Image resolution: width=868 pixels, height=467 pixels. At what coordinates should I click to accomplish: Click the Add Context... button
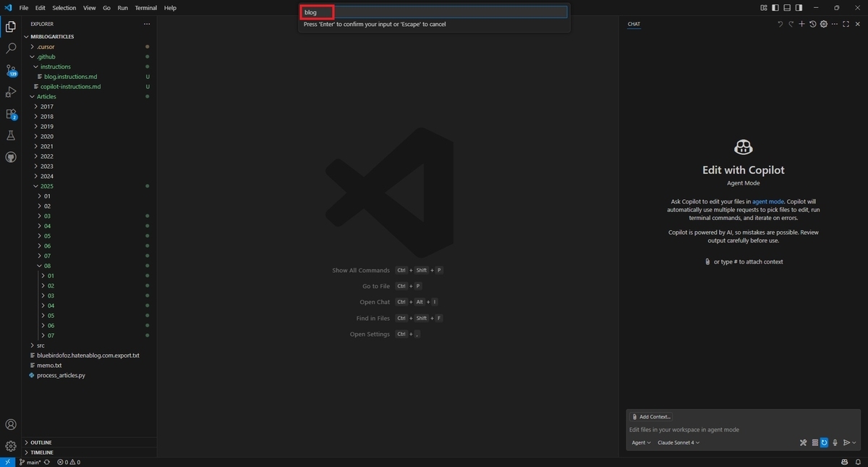[651, 417]
